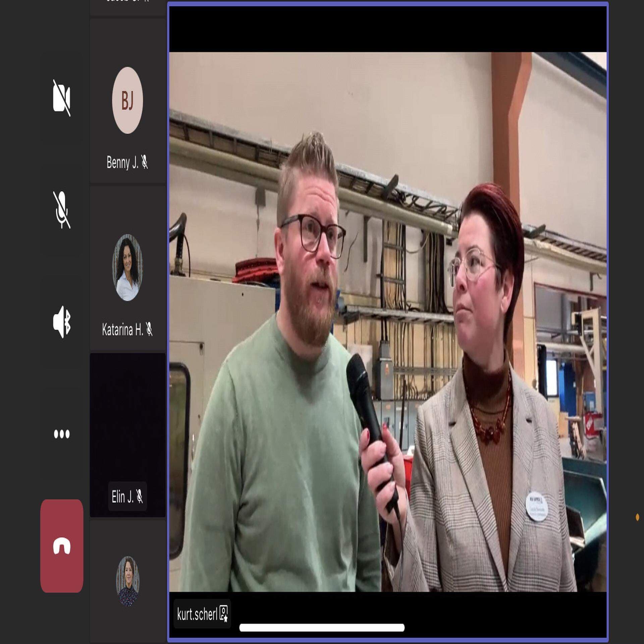Tap the main shared video feed
This screenshot has height=644, width=644.
[x=388, y=322]
